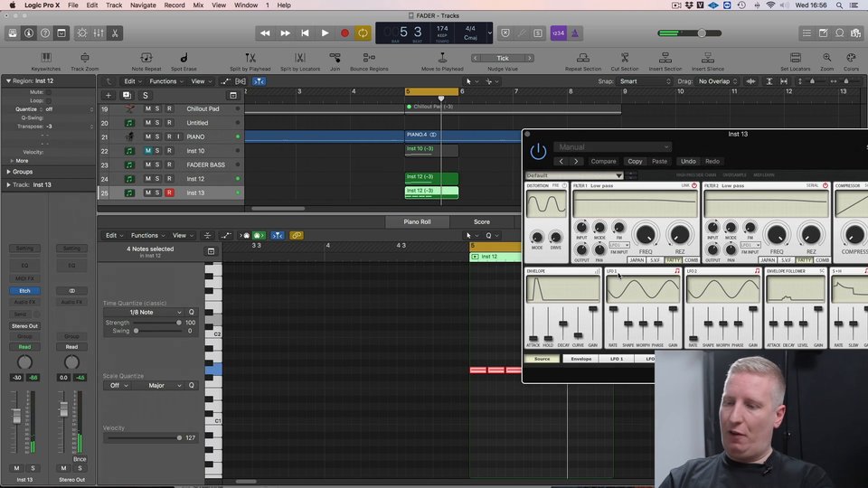Screen dimensions: 868x488
Task: Toggle plugin power button in Inst 13 window
Action: (538, 151)
